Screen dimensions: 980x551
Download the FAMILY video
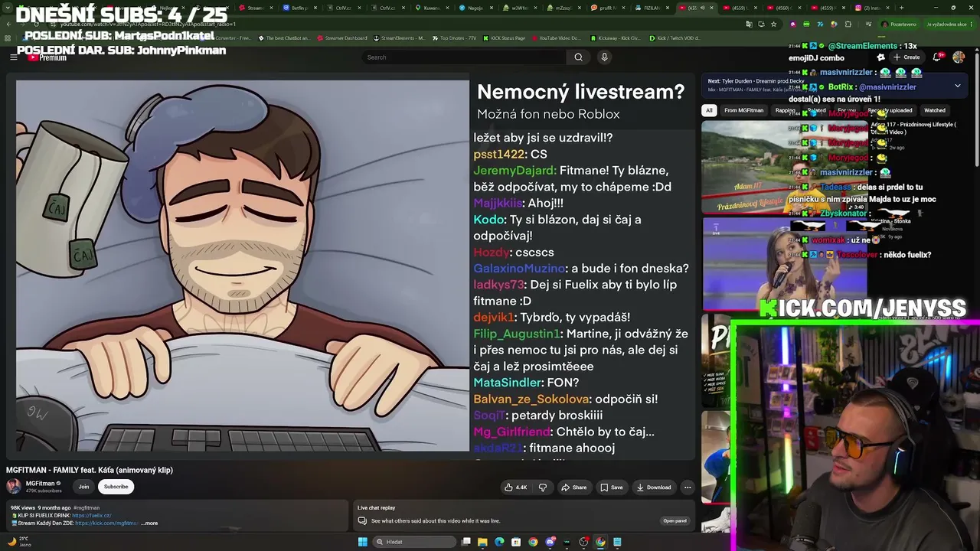coord(653,487)
